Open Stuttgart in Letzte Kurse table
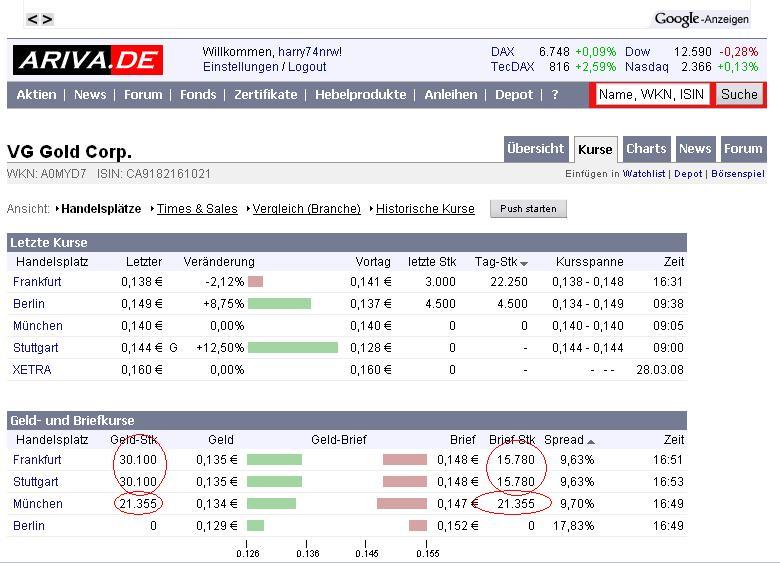The width and height of the screenshot is (780, 563). click(36, 348)
